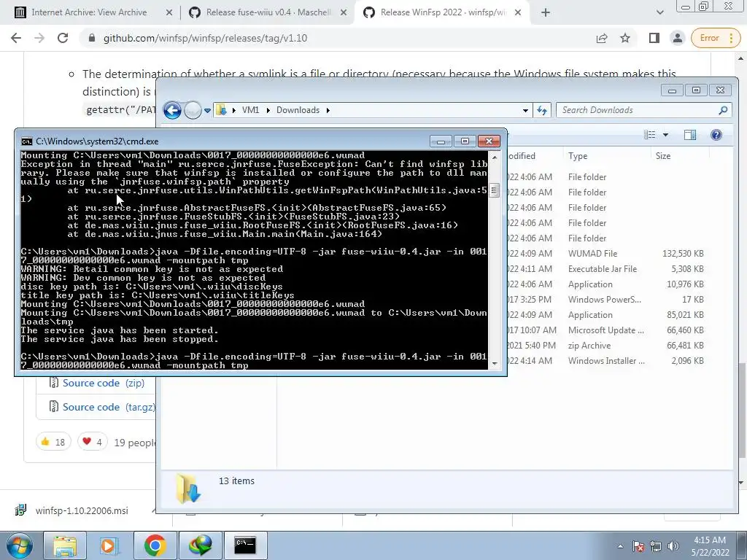Reload the GitHub page
This screenshot has width=747, height=560.
click(63, 38)
